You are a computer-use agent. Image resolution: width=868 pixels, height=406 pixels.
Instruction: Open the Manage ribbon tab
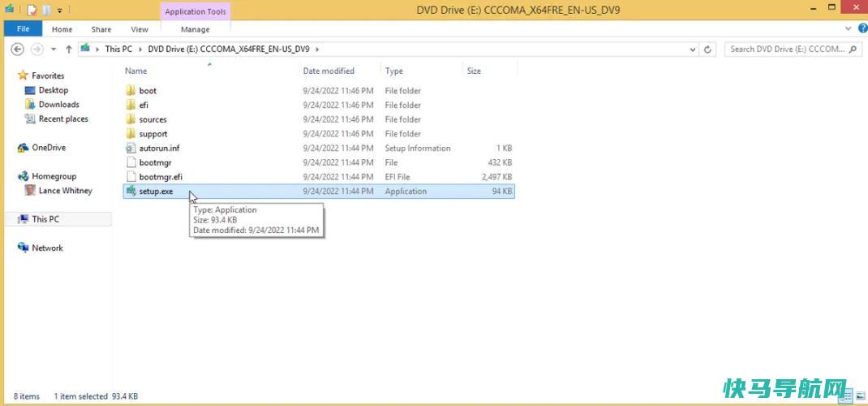(x=196, y=29)
